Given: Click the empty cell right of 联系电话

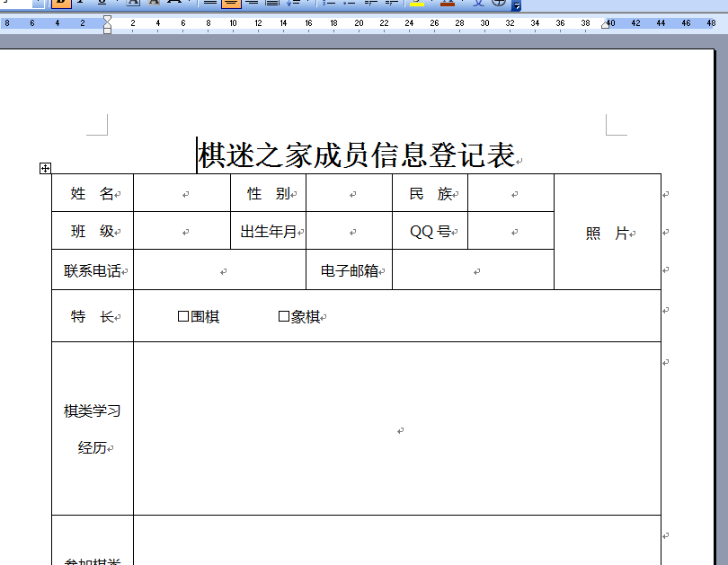Looking at the screenshot, I should coord(219,270).
